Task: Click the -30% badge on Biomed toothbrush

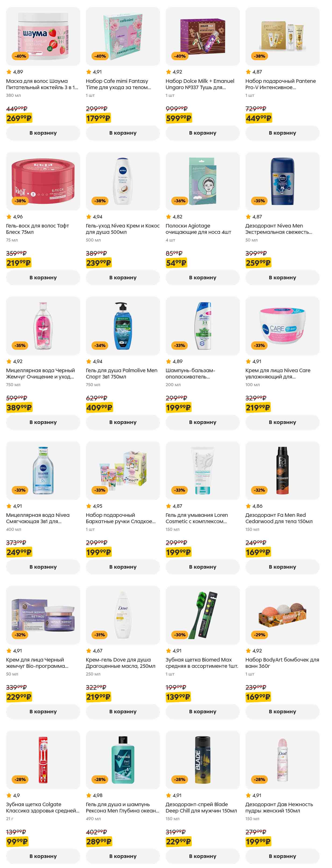Action: pyautogui.click(x=179, y=635)
